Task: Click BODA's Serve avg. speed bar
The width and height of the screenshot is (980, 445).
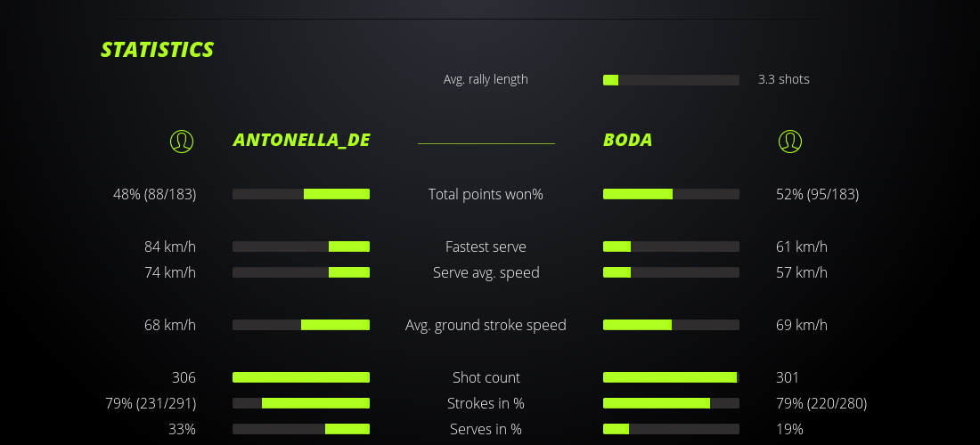Action: pyautogui.click(x=671, y=272)
